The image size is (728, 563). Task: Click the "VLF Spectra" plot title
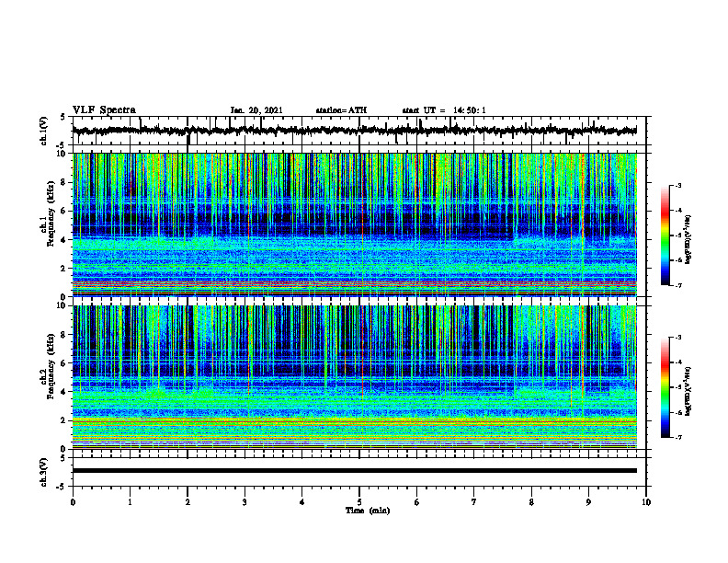pos(104,110)
